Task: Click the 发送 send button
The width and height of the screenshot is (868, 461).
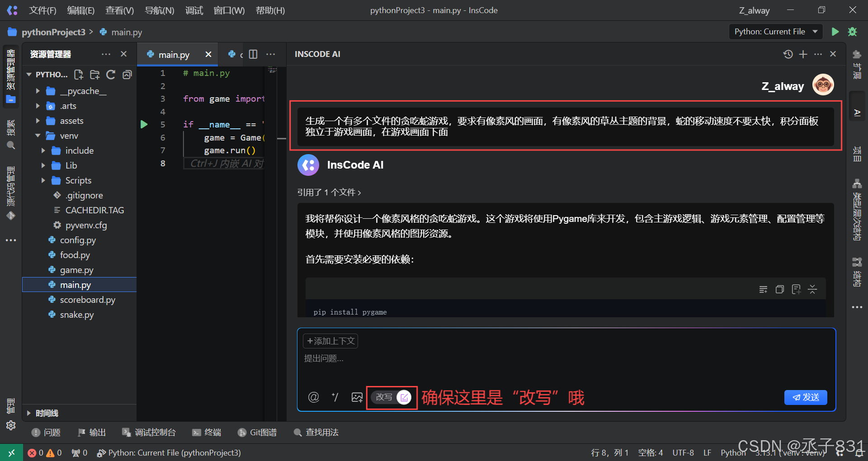Action: pyautogui.click(x=805, y=397)
